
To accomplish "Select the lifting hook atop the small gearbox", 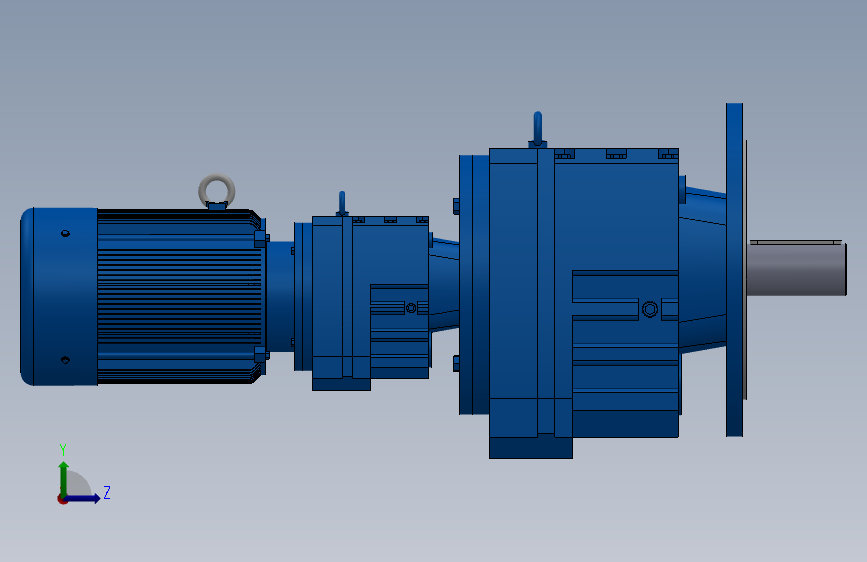I will (x=342, y=204).
